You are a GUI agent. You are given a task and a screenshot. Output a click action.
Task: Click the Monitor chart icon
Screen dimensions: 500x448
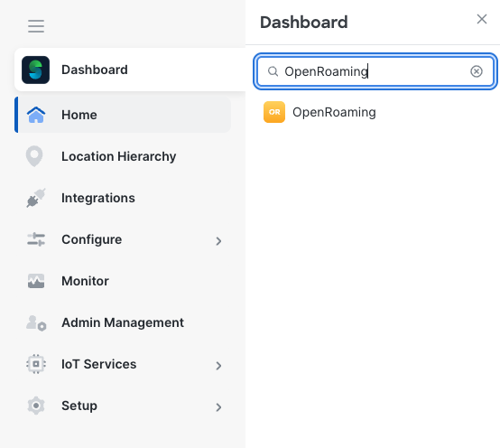(x=36, y=281)
